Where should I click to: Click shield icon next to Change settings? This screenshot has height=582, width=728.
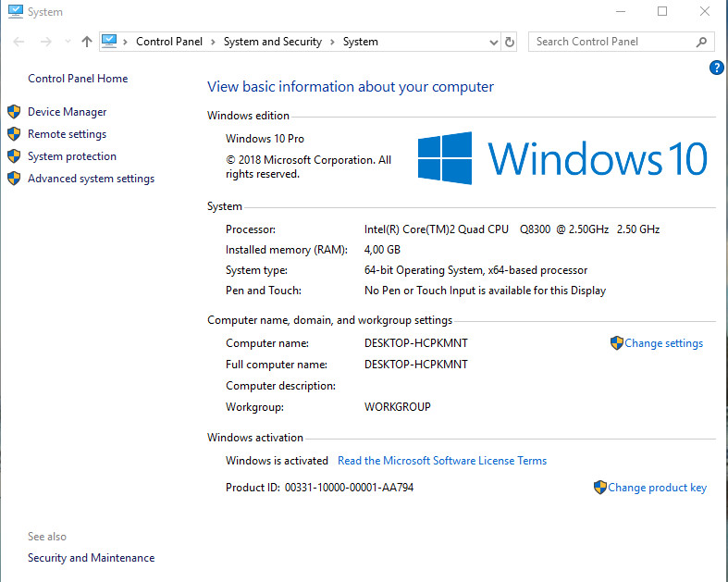click(x=617, y=342)
